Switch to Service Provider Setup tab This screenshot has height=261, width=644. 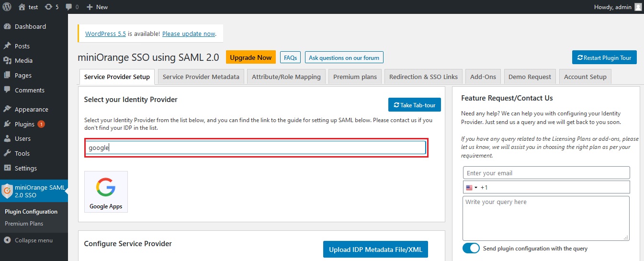pos(117,77)
